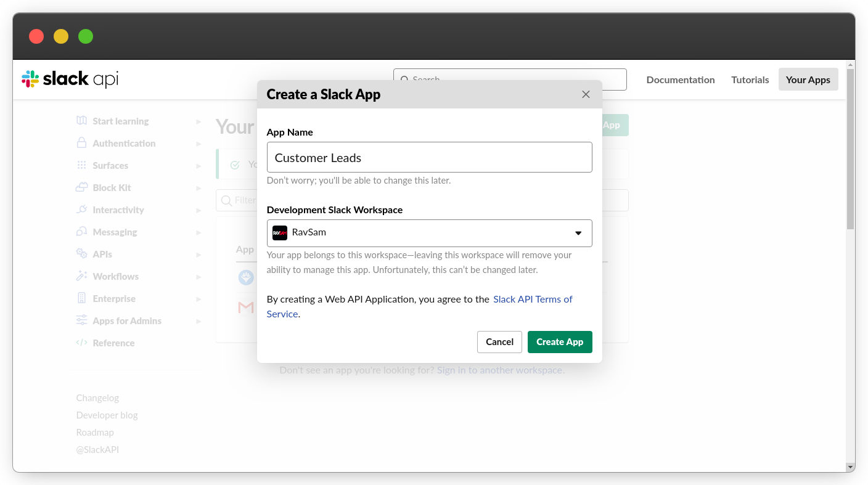868x485 pixels.
Task: Open the Slack API Terms of Service link
Action: click(x=419, y=306)
